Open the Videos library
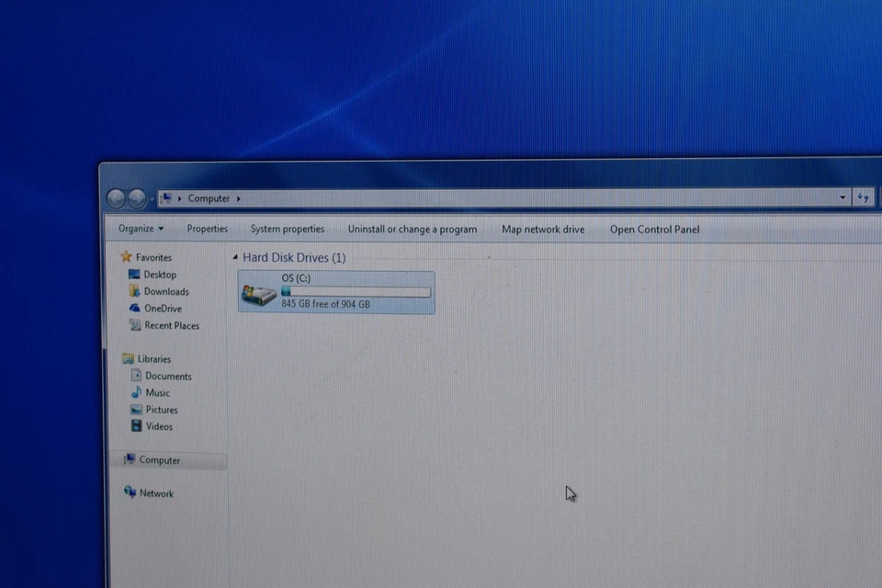This screenshot has height=588, width=882. click(x=159, y=426)
